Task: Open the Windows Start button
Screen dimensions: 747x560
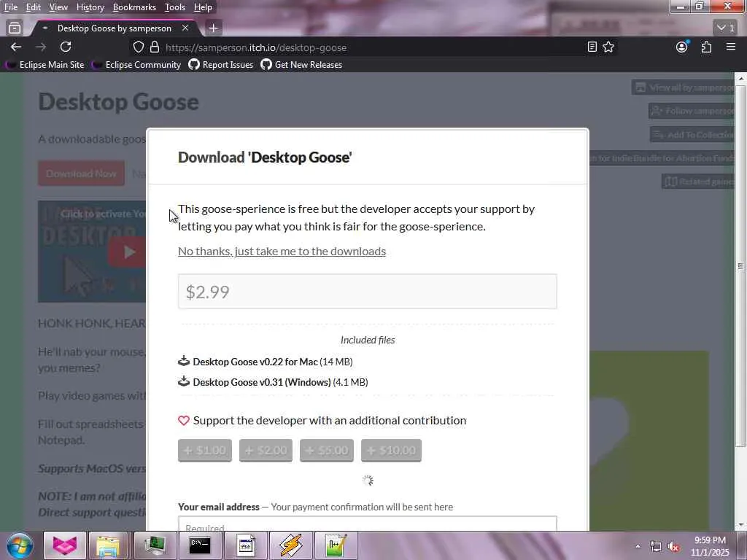Action: click(x=19, y=545)
